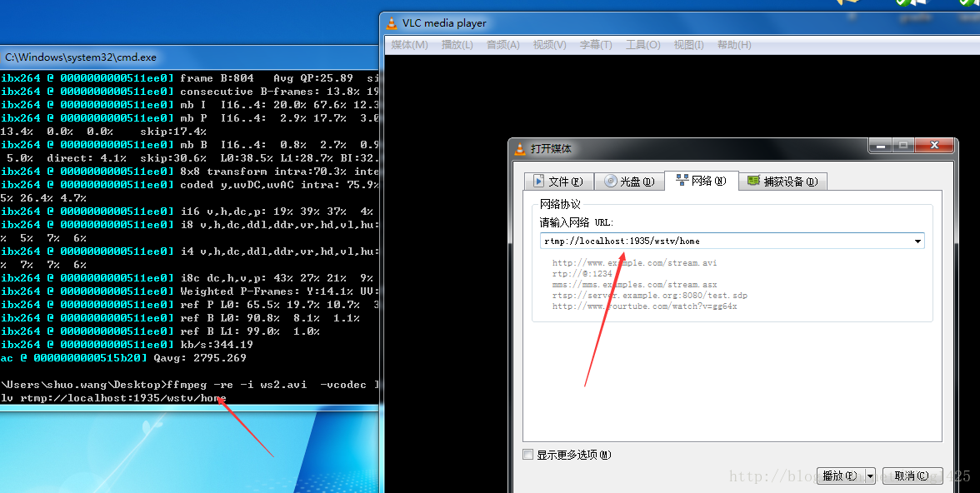980x493 pixels.
Task: Maximize the 打开媒体 dialog
Action: click(x=903, y=145)
